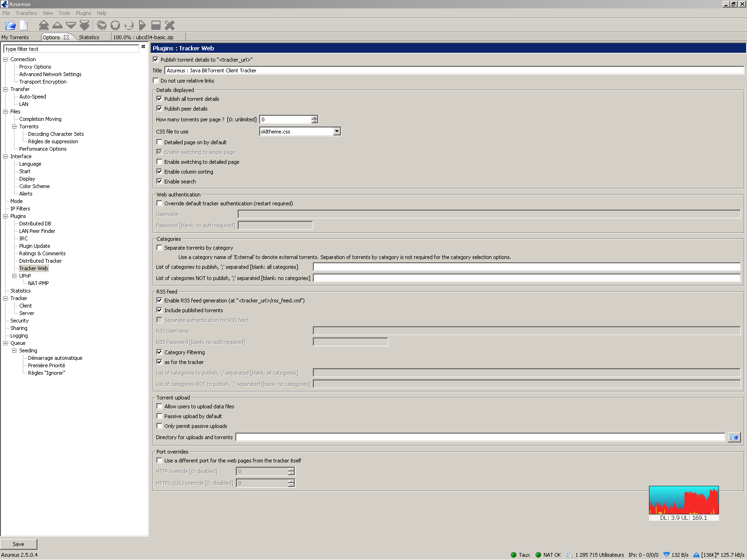Screen dimensions: 747x560
Task: Click the Open torrent folder icon
Action: point(10,26)
